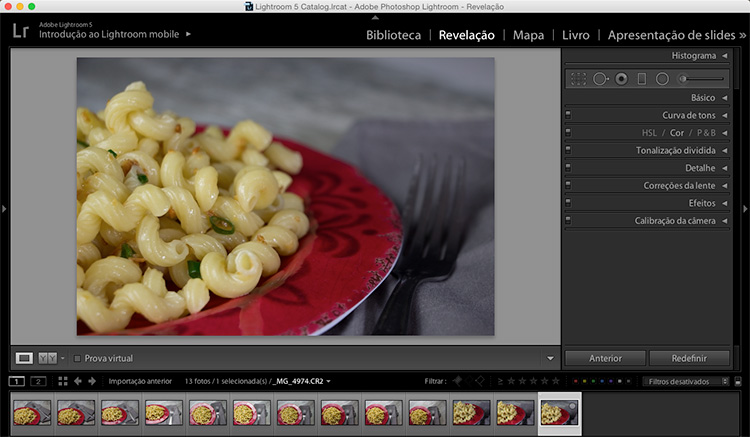Activate the Spot Removal tool

(x=600, y=78)
